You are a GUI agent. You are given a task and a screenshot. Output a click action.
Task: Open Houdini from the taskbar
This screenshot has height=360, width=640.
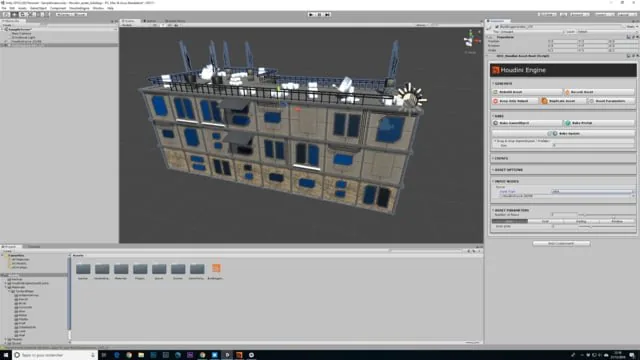pyautogui.click(x=239, y=355)
